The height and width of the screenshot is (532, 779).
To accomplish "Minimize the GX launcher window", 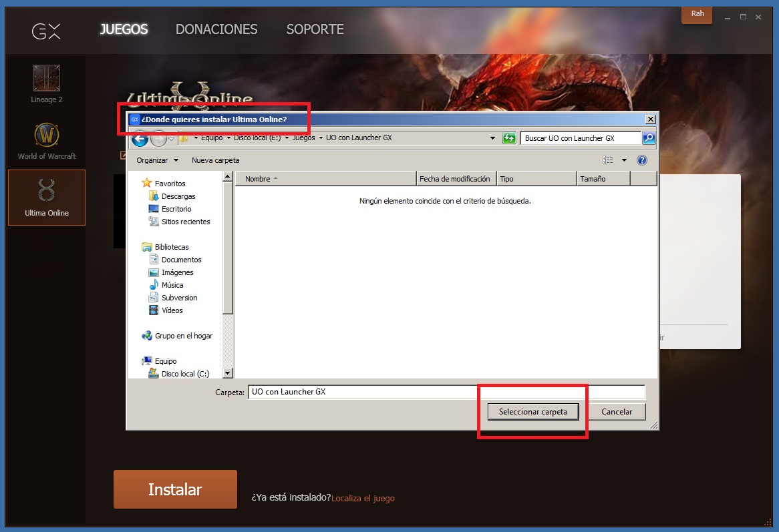I will 728,17.
